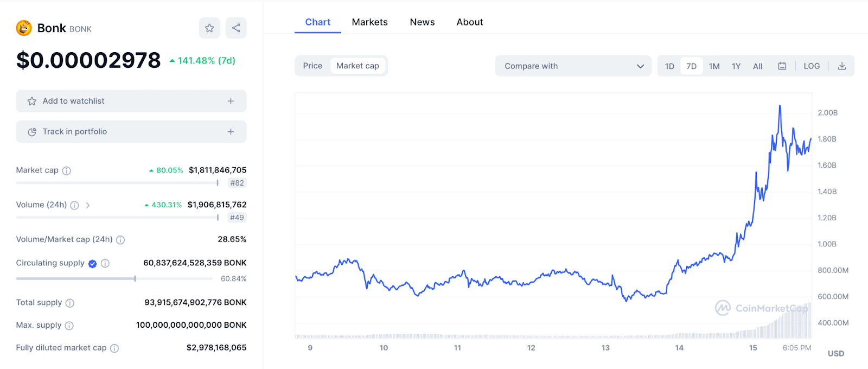Open the Chart tab
The image size is (868, 369).
tap(318, 22)
